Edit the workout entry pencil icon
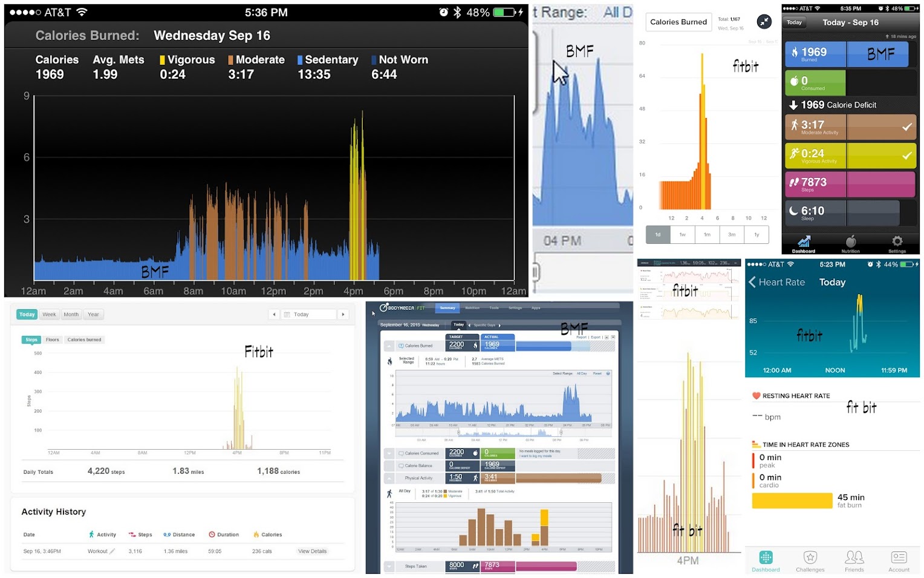 [112, 551]
